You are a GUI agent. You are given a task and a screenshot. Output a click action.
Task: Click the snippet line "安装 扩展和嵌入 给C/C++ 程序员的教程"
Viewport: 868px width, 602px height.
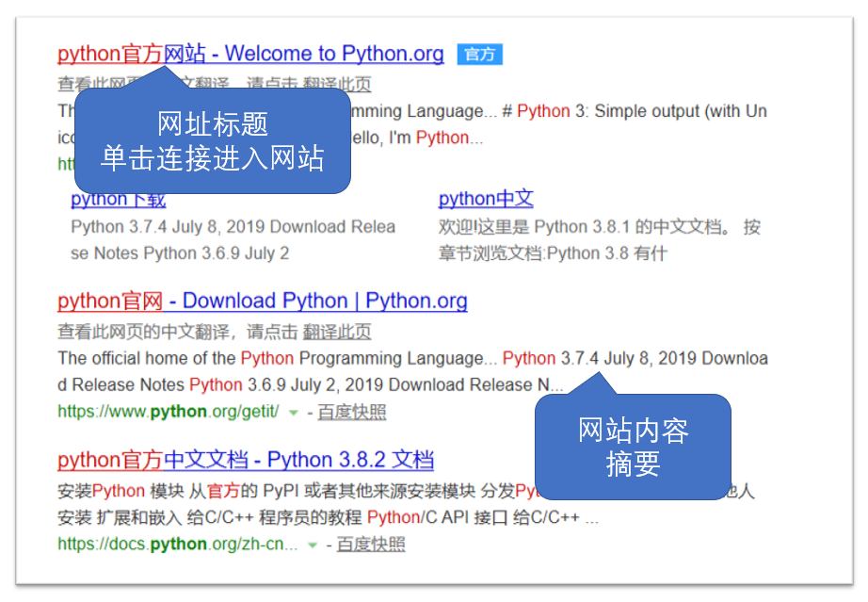(329, 518)
